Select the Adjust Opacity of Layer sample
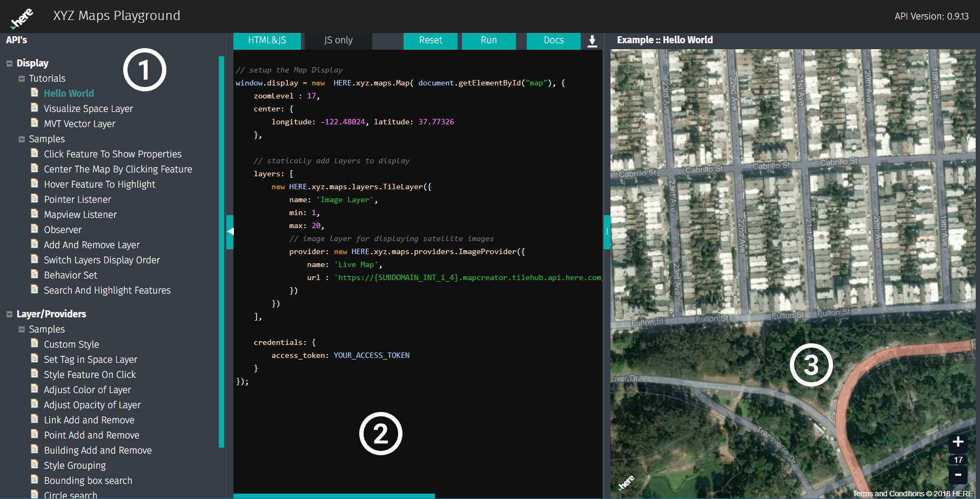The image size is (980, 499). (92, 405)
